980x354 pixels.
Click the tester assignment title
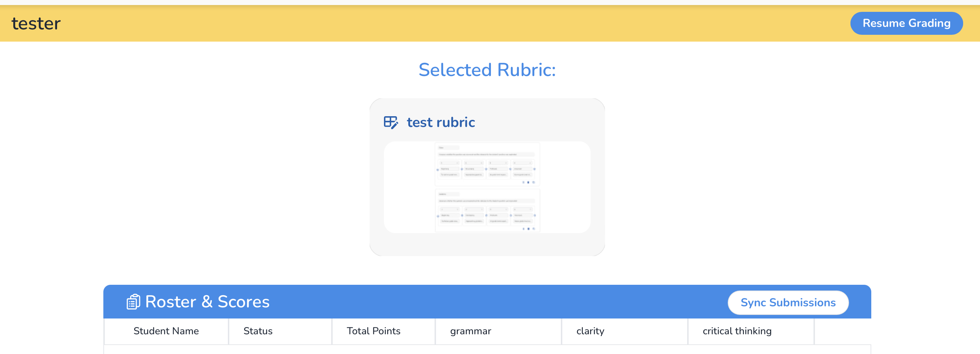(36, 24)
